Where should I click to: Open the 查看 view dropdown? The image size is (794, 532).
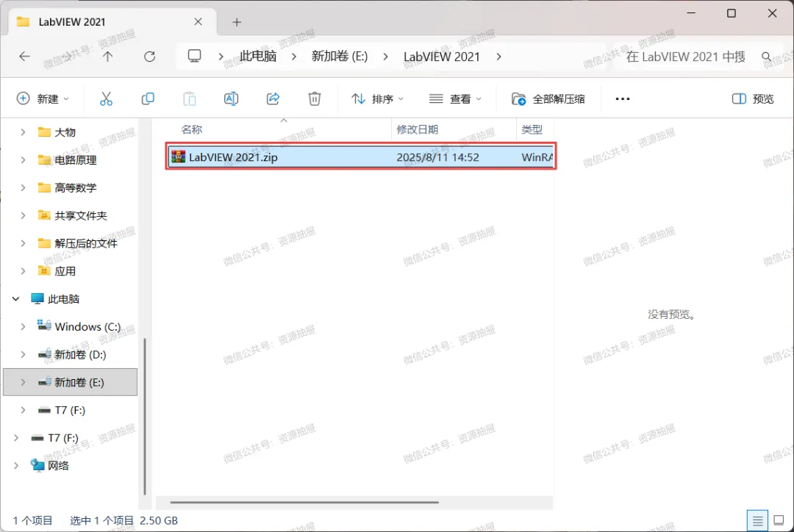click(x=455, y=98)
